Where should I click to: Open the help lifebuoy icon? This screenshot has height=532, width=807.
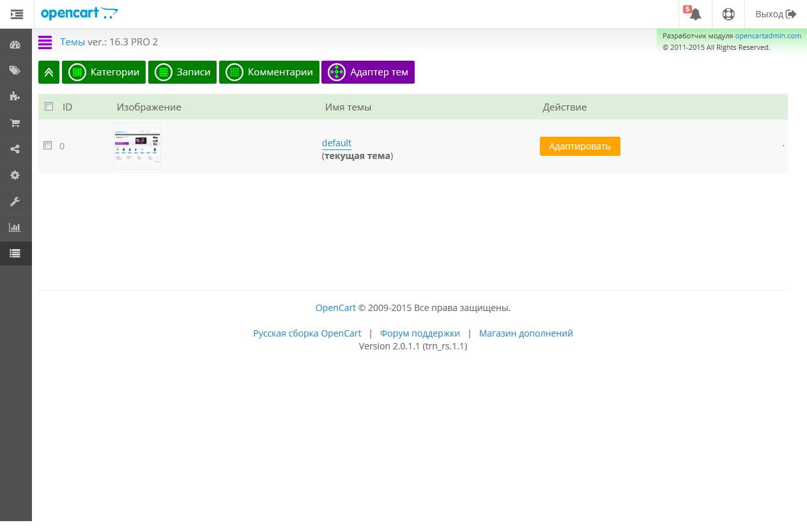point(728,14)
